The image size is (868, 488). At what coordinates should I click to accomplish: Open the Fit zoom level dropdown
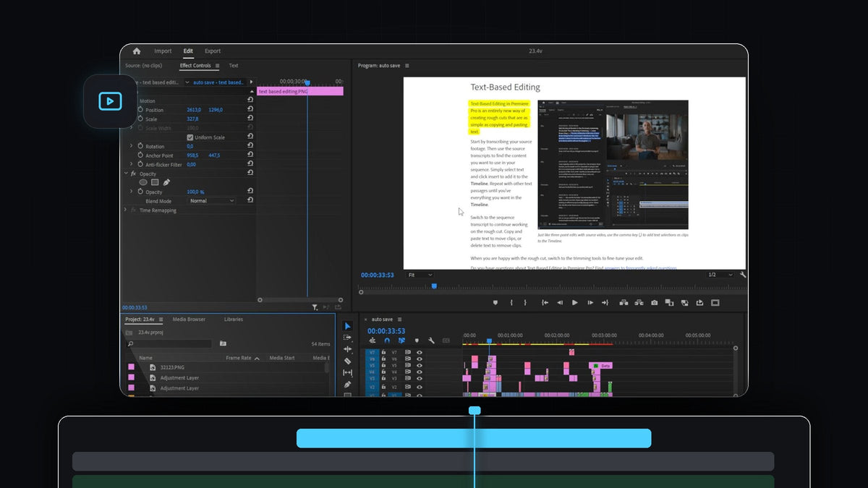[x=420, y=275]
